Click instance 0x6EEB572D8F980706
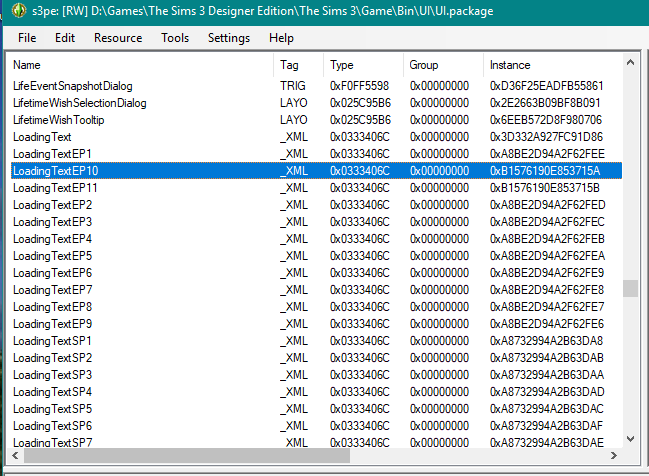Viewport: 649px width, 476px height. (x=546, y=120)
